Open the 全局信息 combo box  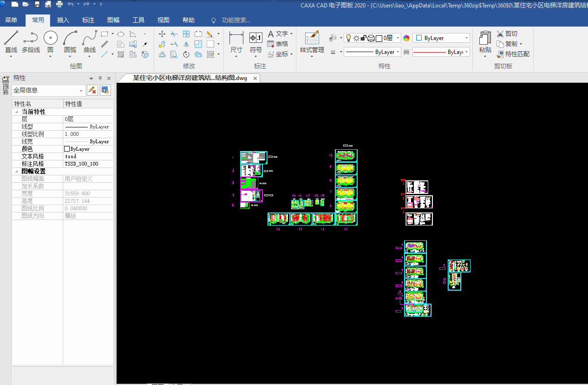[49, 90]
